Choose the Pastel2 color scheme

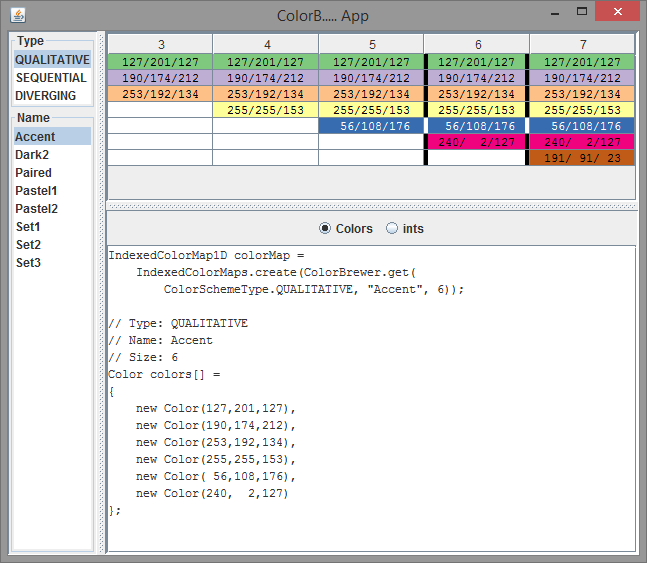tap(52, 209)
